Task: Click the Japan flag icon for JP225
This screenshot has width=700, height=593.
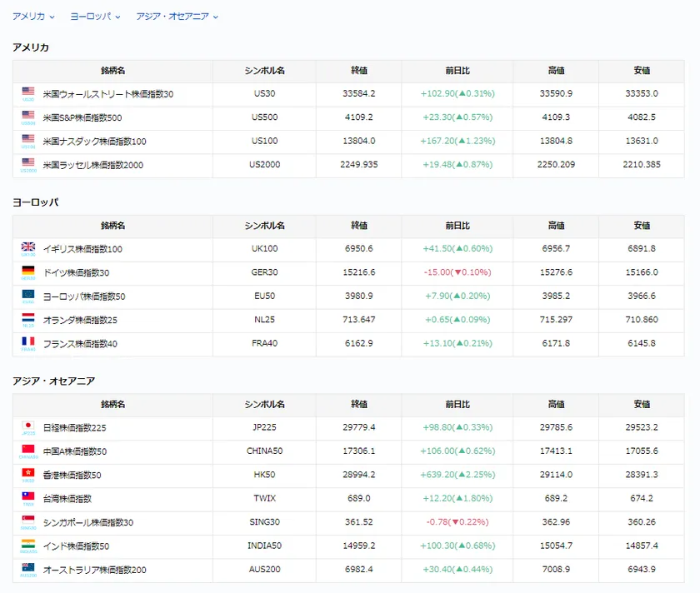Action: coord(28,426)
